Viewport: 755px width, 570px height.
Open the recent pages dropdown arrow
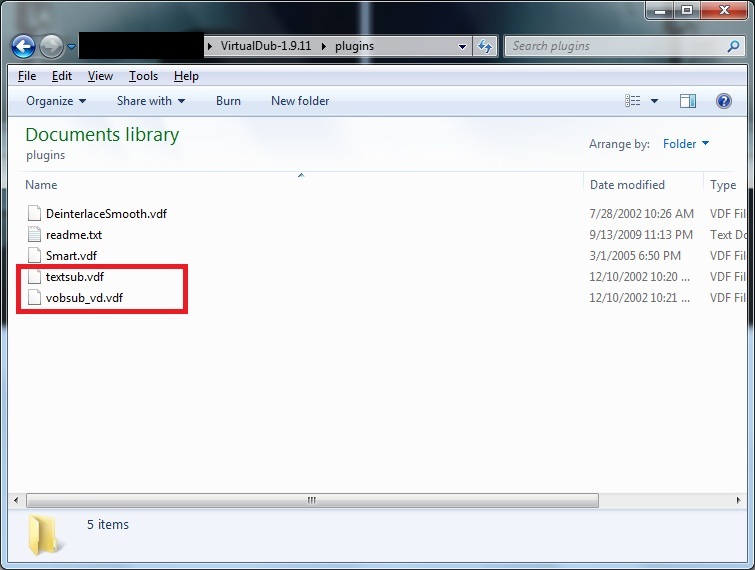(x=71, y=47)
